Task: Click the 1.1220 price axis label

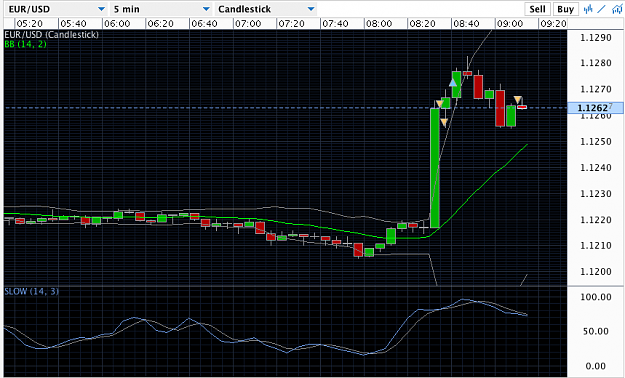Action: [596, 220]
